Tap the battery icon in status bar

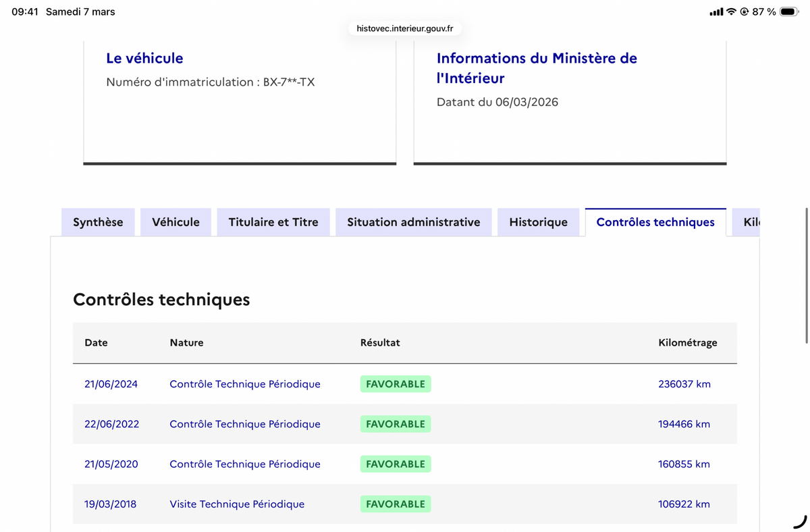pyautogui.click(x=788, y=11)
